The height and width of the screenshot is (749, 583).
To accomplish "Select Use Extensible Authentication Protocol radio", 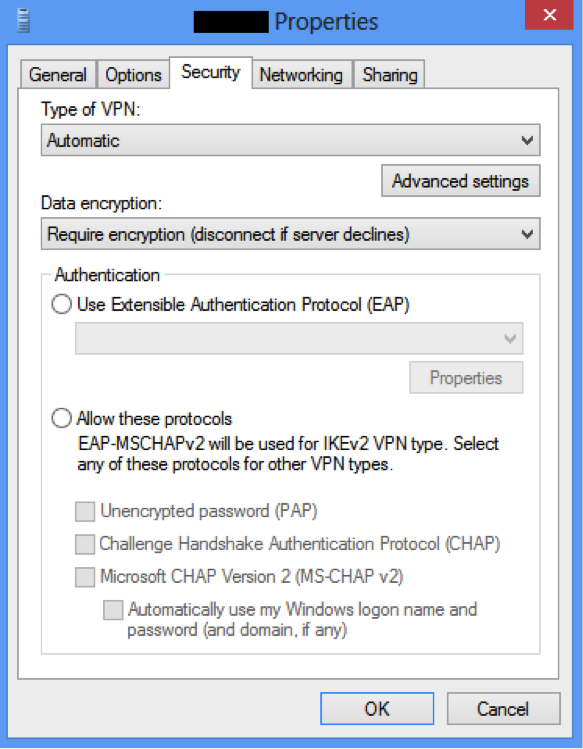I will click(x=62, y=304).
